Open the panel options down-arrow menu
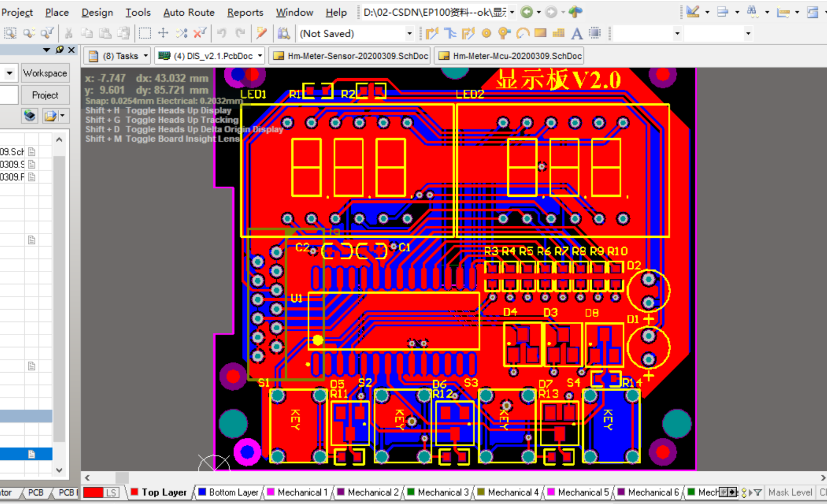 coord(47,50)
